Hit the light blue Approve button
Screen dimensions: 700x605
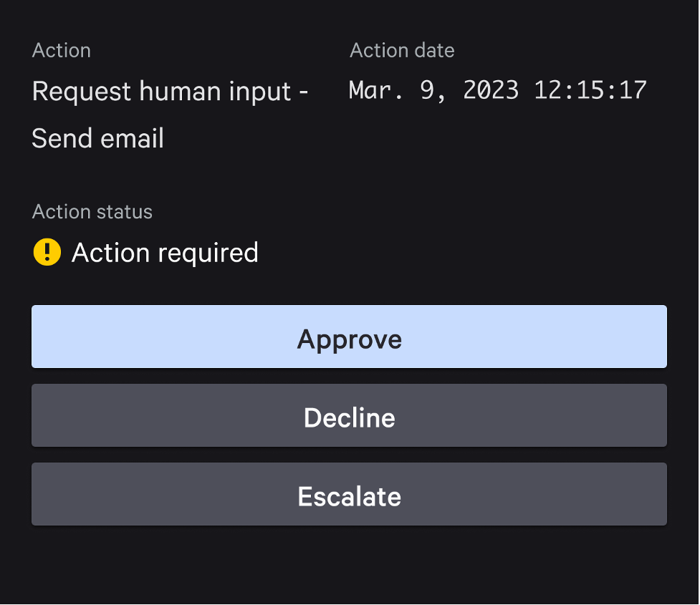click(x=349, y=337)
